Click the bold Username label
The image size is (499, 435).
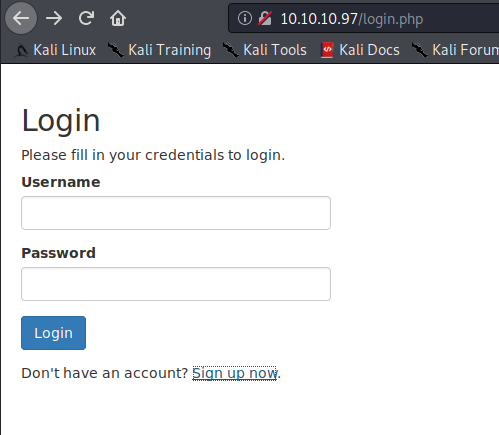tap(61, 182)
